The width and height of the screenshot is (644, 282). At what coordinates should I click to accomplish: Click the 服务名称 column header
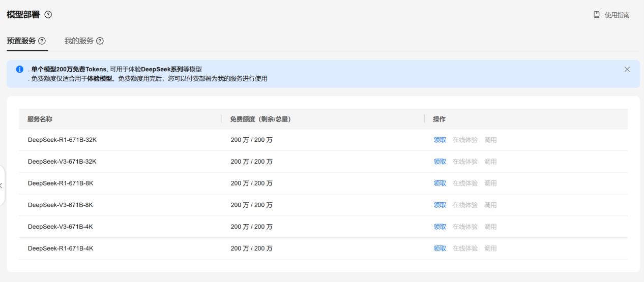point(40,119)
